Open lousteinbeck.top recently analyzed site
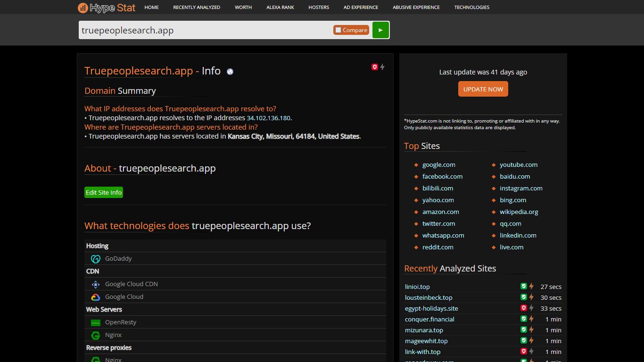 pos(429,298)
